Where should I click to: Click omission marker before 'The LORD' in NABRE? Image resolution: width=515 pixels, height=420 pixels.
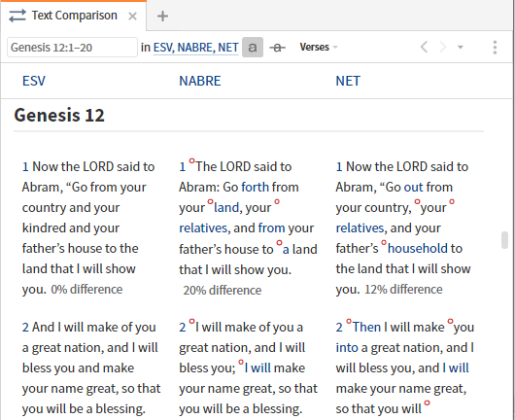pyautogui.click(x=191, y=160)
